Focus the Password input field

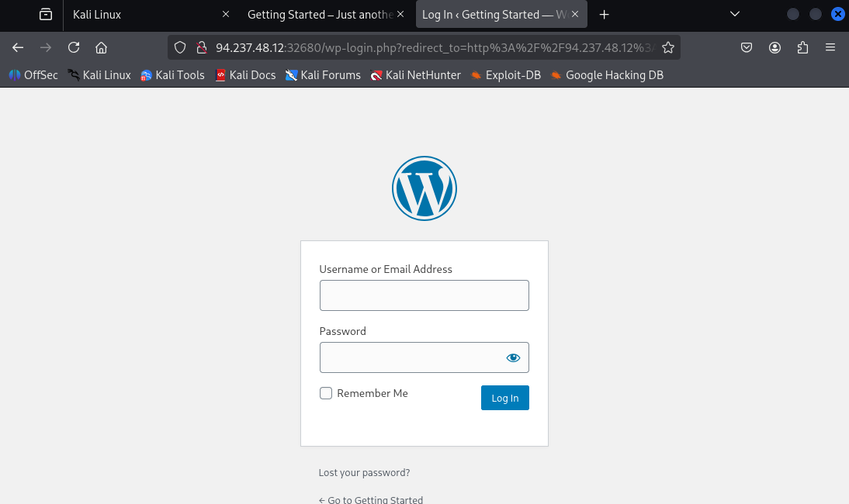pyautogui.click(x=424, y=357)
